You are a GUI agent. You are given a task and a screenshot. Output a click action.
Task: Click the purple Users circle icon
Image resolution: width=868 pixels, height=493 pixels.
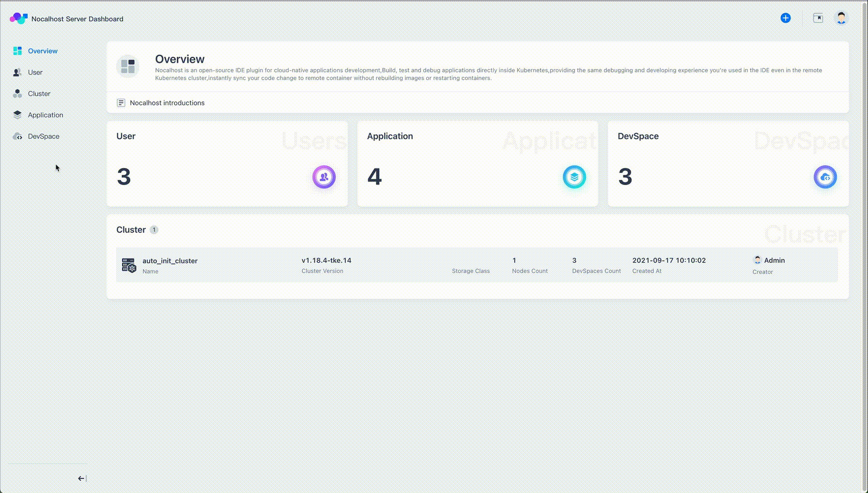pos(324,177)
